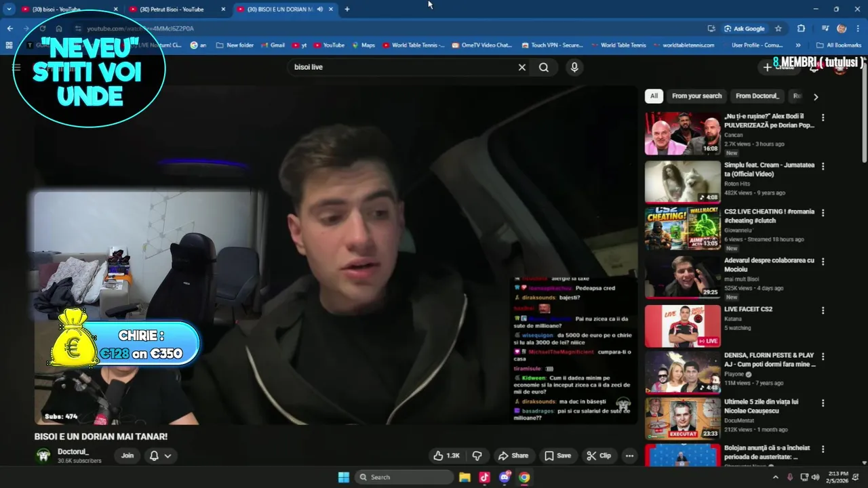Go to Chrome home page
Viewport: 868px width, 488px height.
click(59, 28)
